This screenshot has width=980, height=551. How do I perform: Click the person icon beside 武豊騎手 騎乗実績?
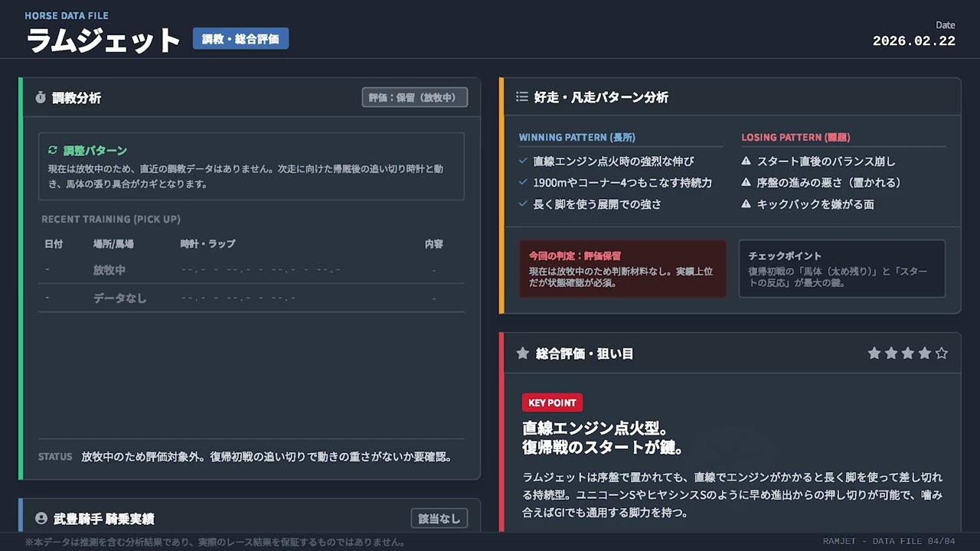[x=41, y=519]
